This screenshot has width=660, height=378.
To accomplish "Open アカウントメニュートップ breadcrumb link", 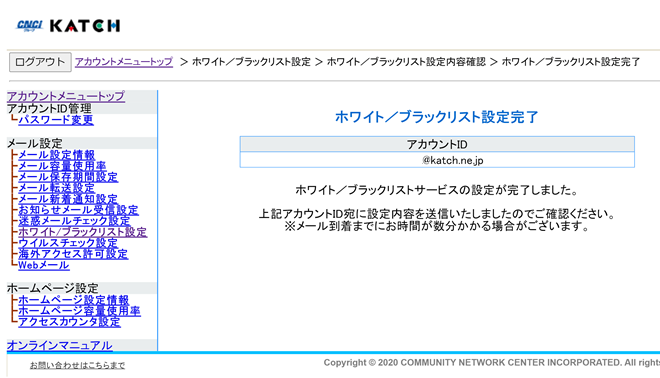I will (x=124, y=62).
